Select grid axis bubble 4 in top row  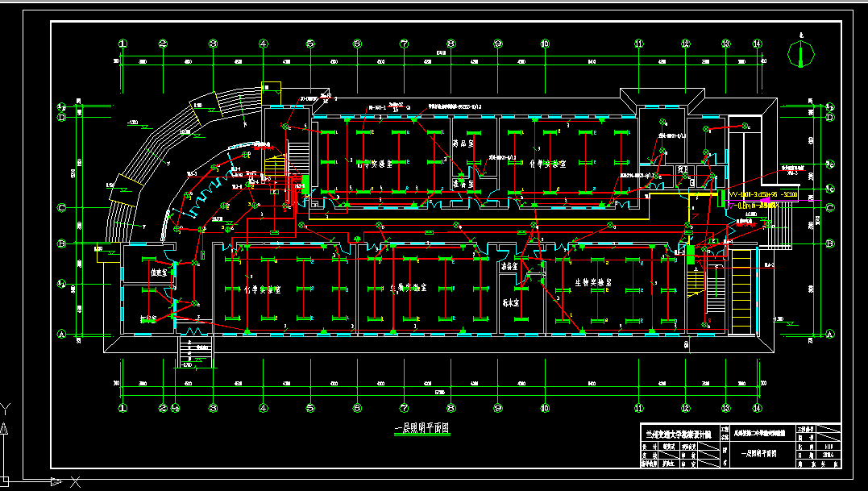(264, 44)
